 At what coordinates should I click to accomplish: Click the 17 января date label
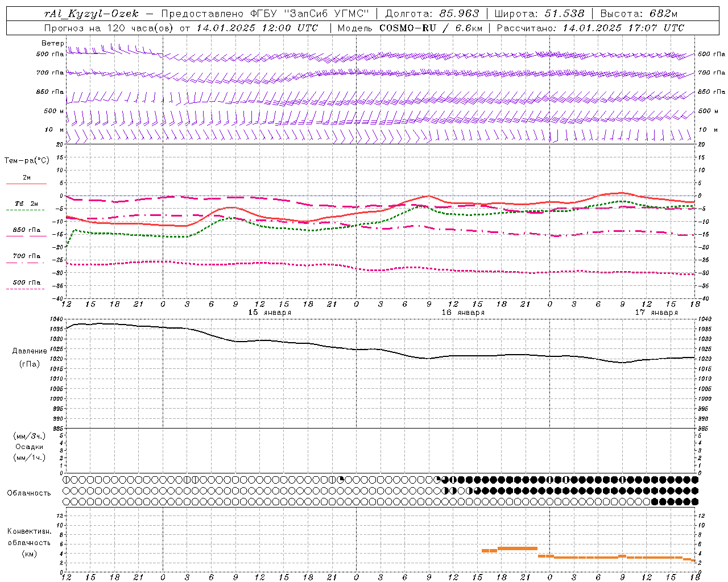[656, 313]
